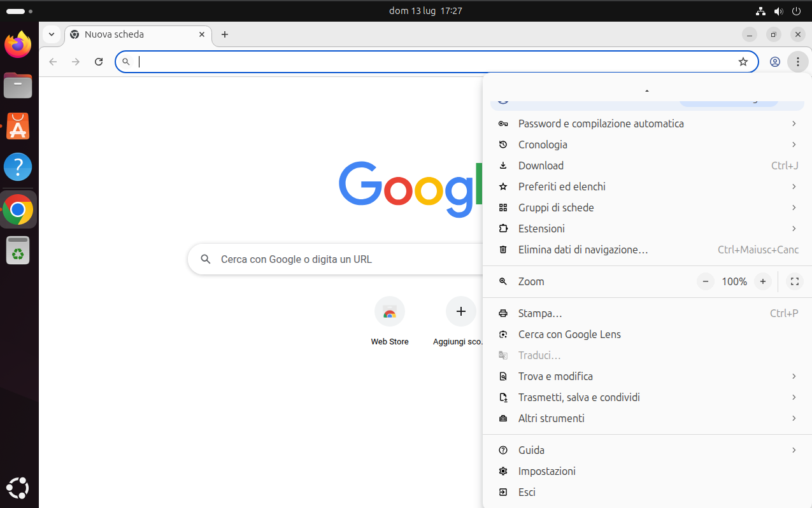Image resolution: width=812 pixels, height=508 pixels.
Task: Open Help app from the dock
Action: pyautogui.click(x=18, y=167)
